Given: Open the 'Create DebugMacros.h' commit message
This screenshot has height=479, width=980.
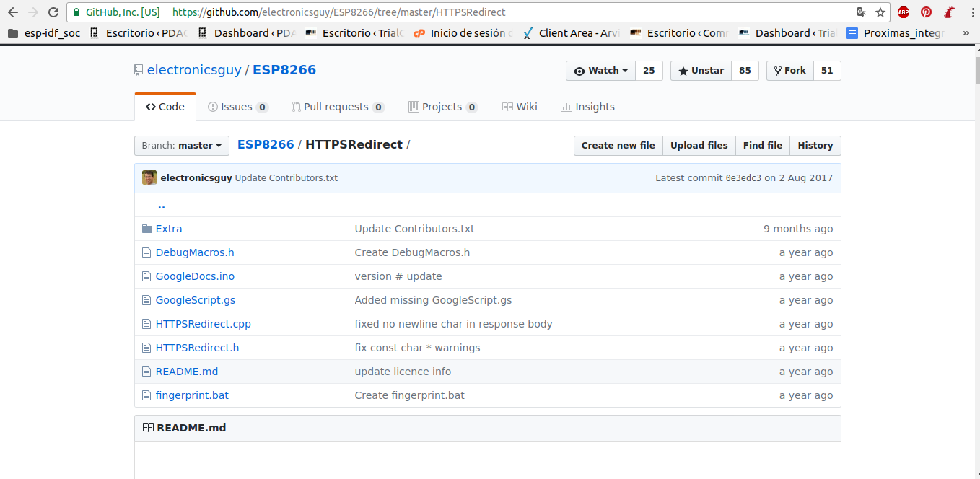Looking at the screenshot, I should point(412,252).
